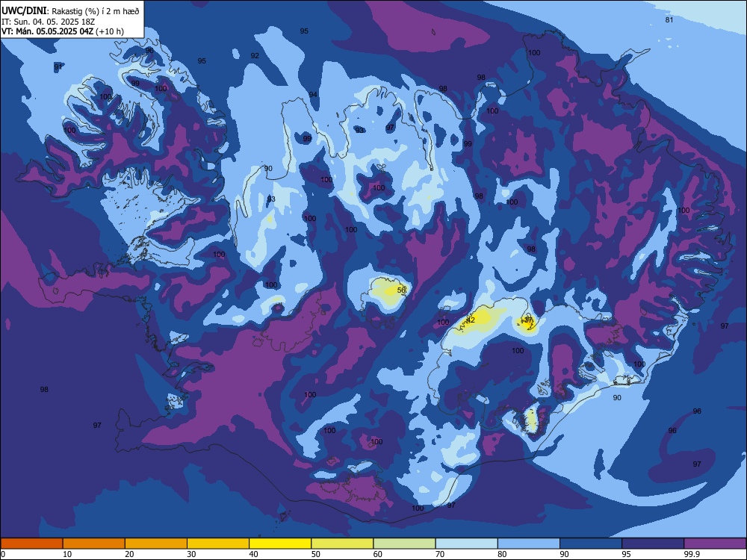Select the bright yellow 40–50 legend swatch
The image size is (747, 560).
pyautogui.click(x=280, y=544)
